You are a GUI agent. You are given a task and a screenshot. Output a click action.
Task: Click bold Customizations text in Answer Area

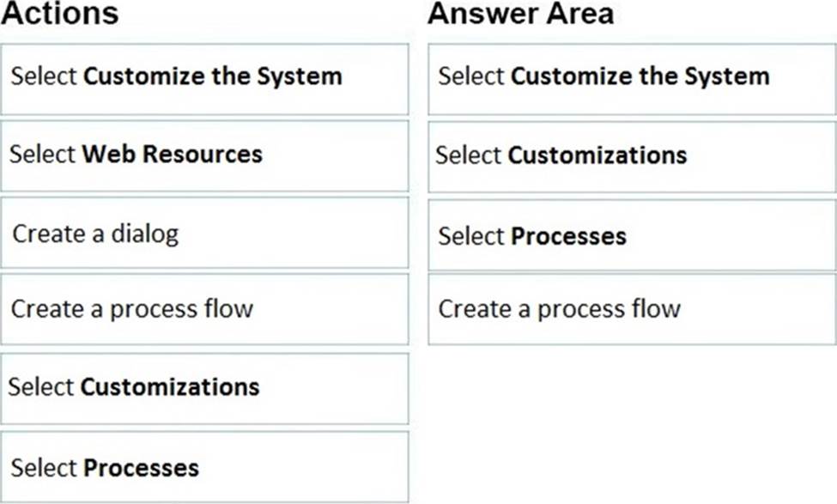pos(597,155)
